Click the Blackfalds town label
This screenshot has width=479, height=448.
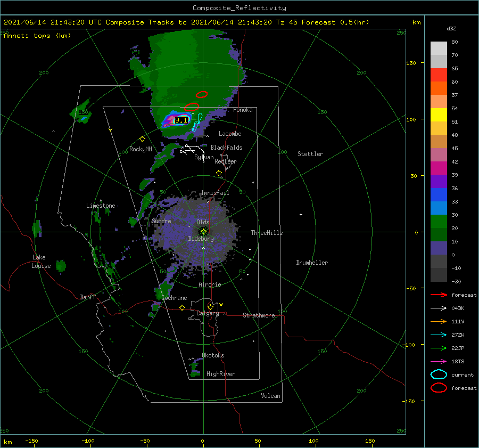tap(226, 148)
